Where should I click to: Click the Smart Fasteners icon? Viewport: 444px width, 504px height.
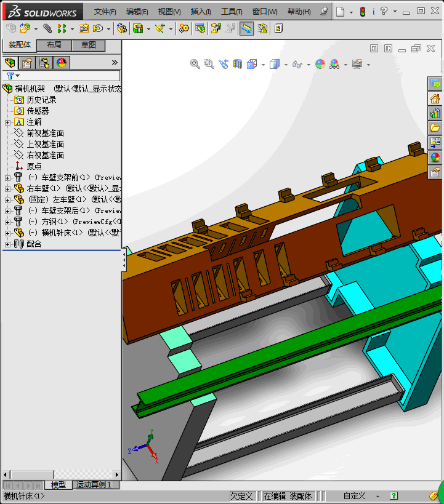point(84,28)
